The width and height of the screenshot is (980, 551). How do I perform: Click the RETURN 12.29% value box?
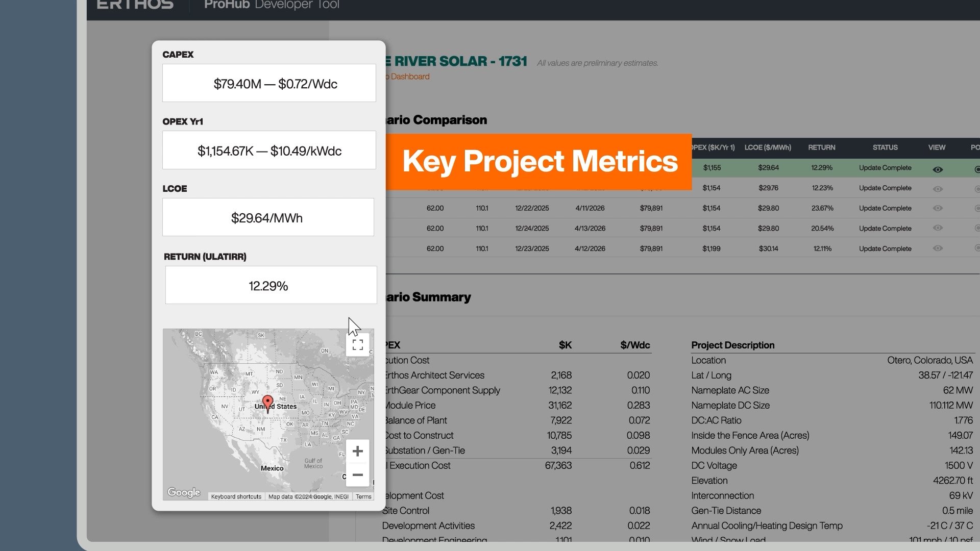271,286
